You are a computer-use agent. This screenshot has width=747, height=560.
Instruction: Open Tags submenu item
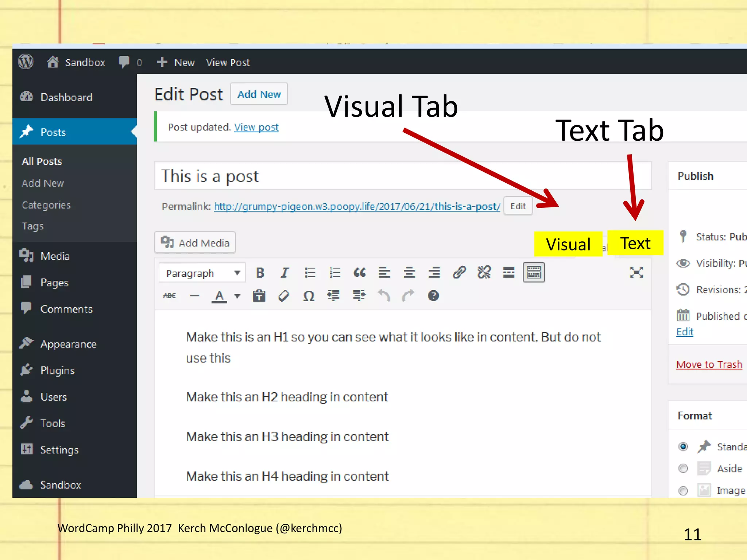(x=32, y=226)
